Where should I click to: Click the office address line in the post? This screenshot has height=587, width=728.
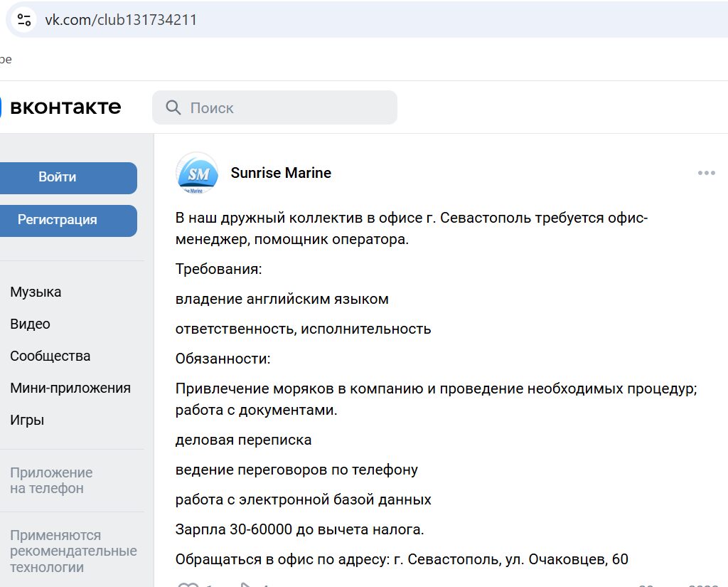tap(402, 559)
